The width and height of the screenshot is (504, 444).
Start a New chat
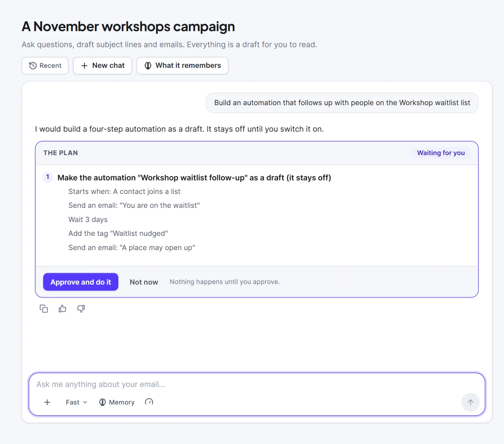click(103, 66)
